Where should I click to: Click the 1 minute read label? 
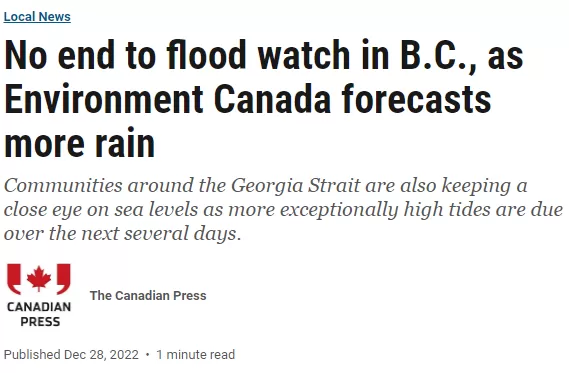click(196, 354)
